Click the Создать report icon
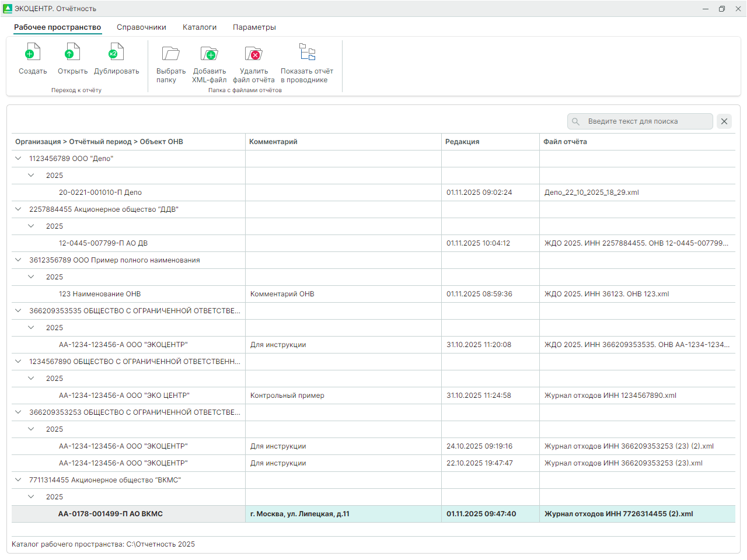Screen dimensions: 747x560 pos(33,54)
